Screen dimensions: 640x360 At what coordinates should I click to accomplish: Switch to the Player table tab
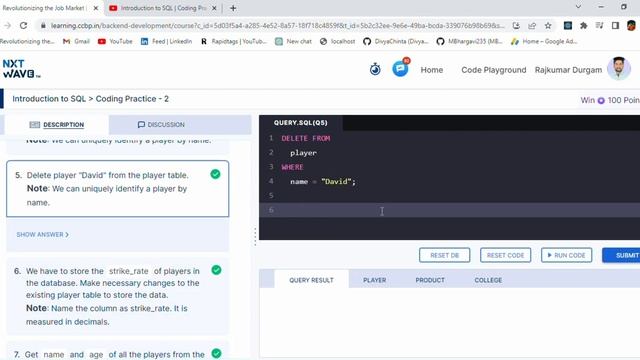click(374, 280)
